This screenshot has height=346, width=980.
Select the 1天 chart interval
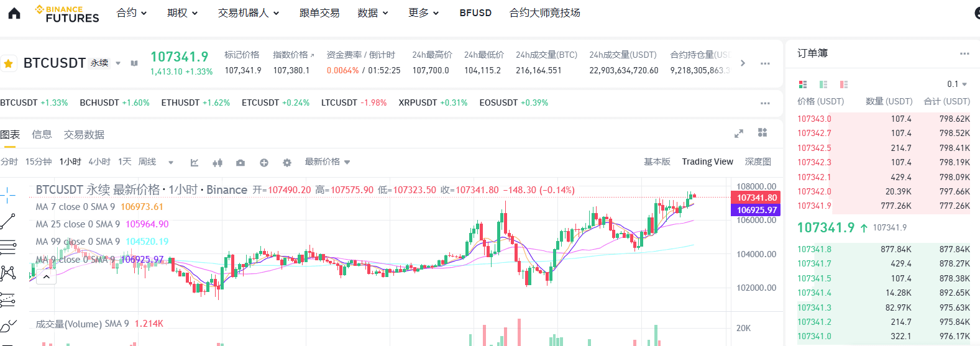tap(125, 162)
